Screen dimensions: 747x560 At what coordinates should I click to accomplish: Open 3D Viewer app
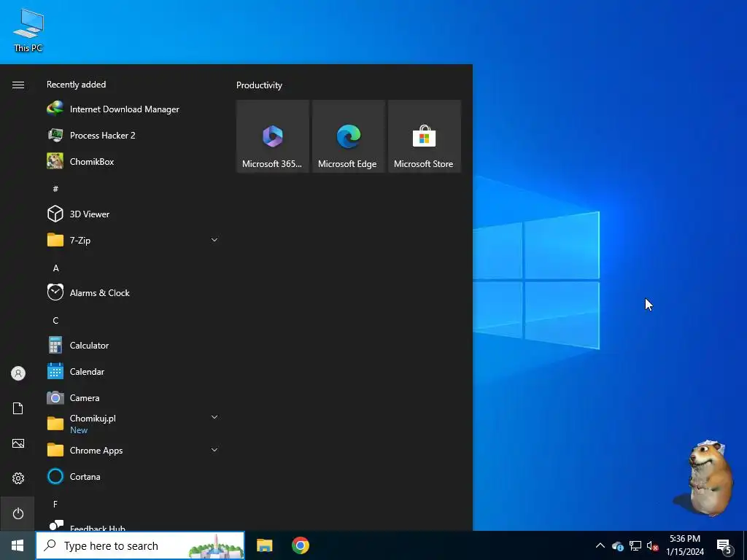[x=133, y=214]
